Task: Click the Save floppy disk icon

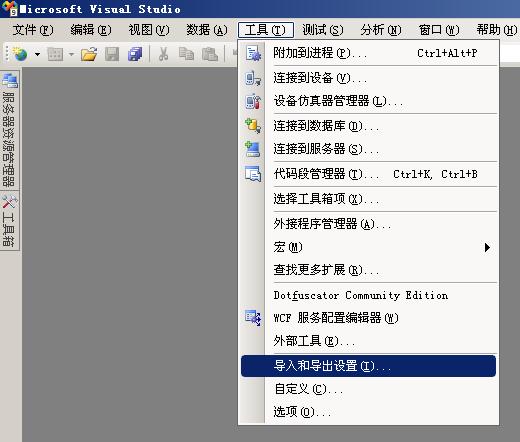Action: [112, 54]
